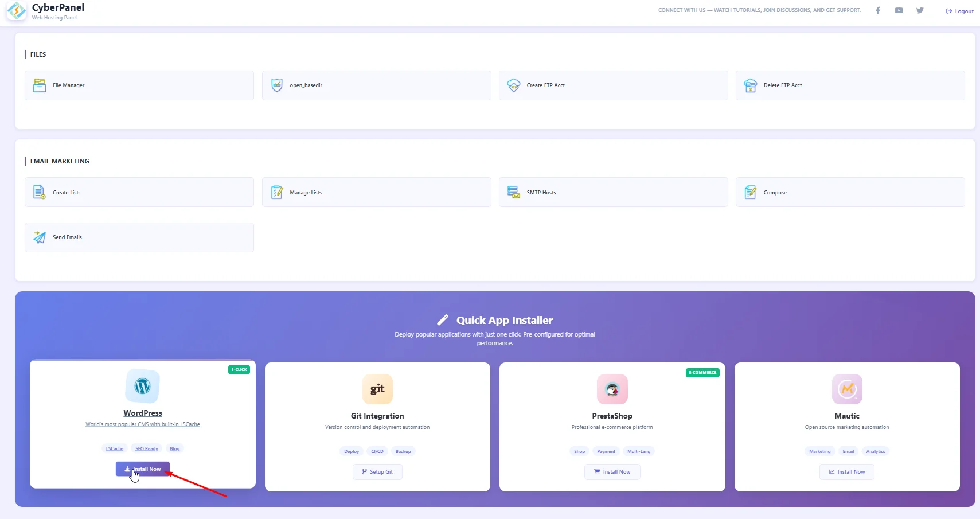The image size is (980, 519).
Task: Click the 1-CLICK badge on WordPress
Action: click(x=239, y=370)
